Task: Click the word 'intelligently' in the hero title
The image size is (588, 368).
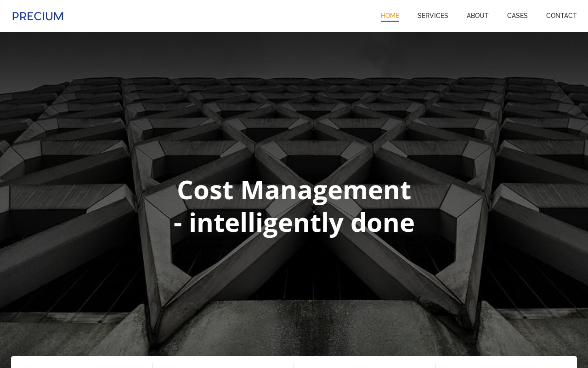Action: click(266, 223)
